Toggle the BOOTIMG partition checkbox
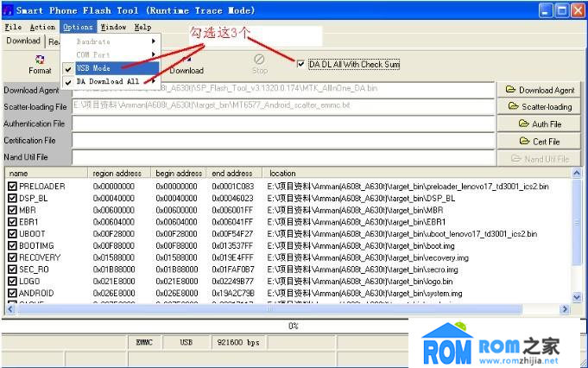This screenshot has height=368, width=588. tap(12, 245)
